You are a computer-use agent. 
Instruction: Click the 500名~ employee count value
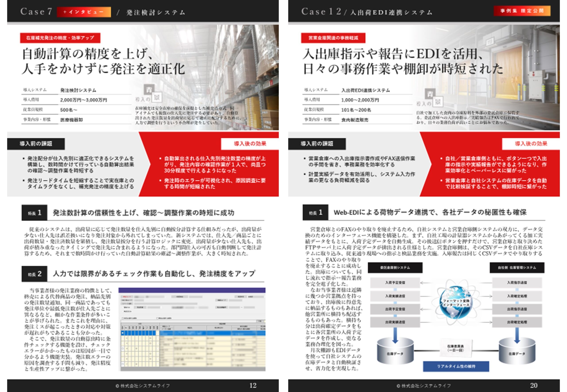(69, 110)
